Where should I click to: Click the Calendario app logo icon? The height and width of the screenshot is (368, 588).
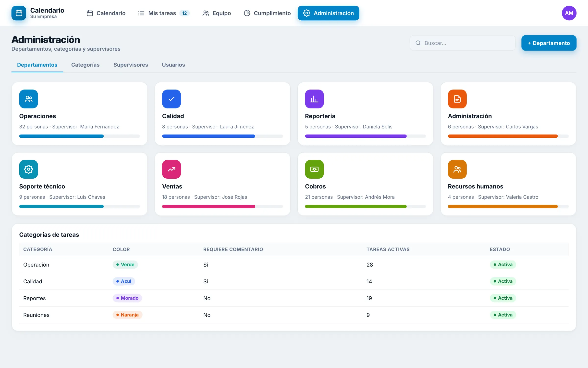tap(19, 13)
